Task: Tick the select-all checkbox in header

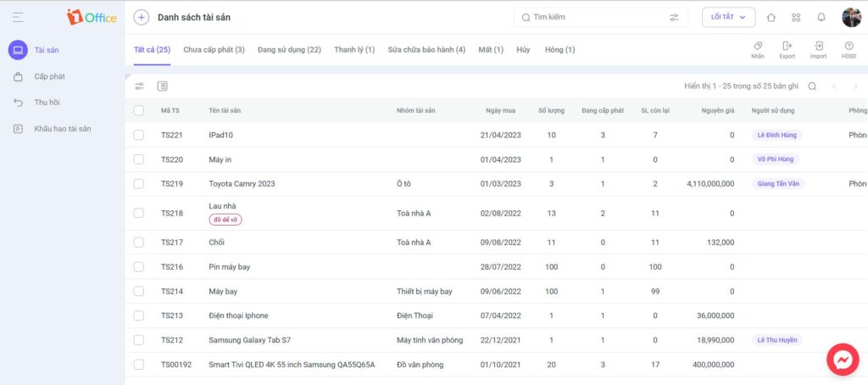Action: point(138,110)
